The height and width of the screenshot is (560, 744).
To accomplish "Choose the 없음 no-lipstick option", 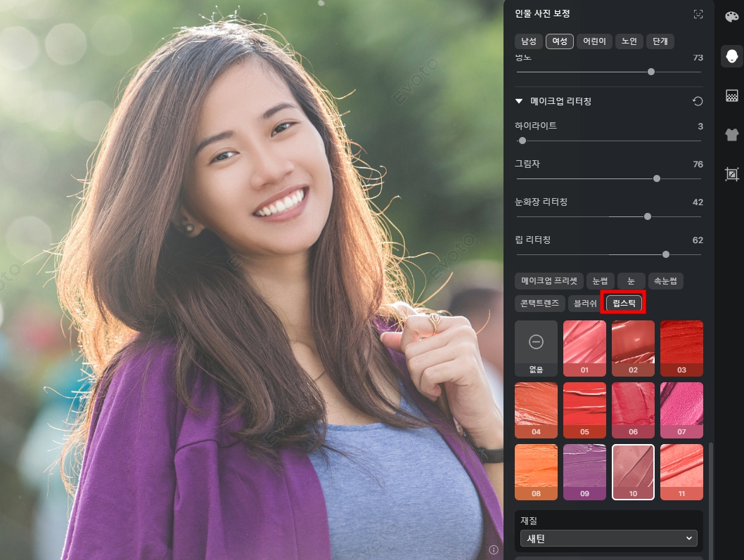I will 536,348.
